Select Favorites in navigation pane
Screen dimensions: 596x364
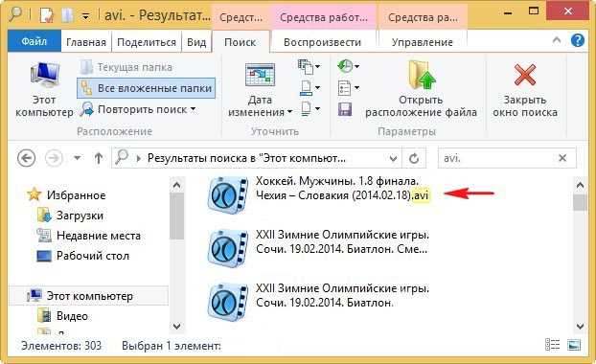click(x=66, y=195)
